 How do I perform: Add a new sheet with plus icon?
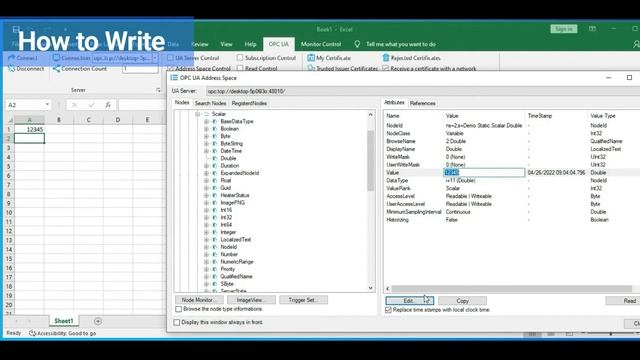(x=98, y=321)
